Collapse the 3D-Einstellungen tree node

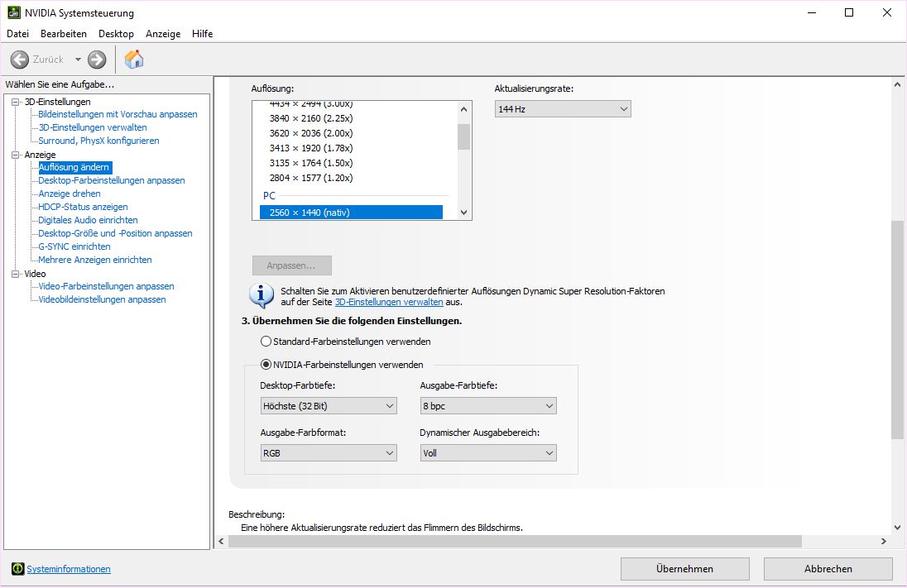[x=15, y=102]
